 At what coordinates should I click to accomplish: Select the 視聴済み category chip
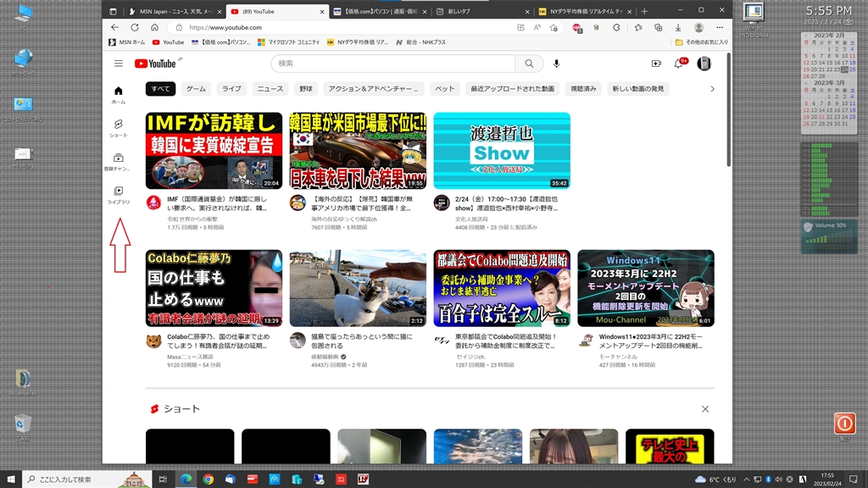(583, 88)
